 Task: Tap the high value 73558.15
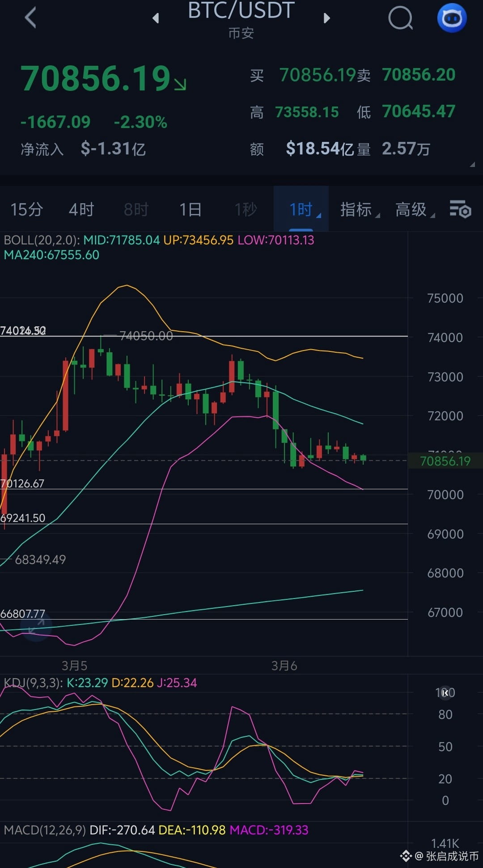(307, 112)
